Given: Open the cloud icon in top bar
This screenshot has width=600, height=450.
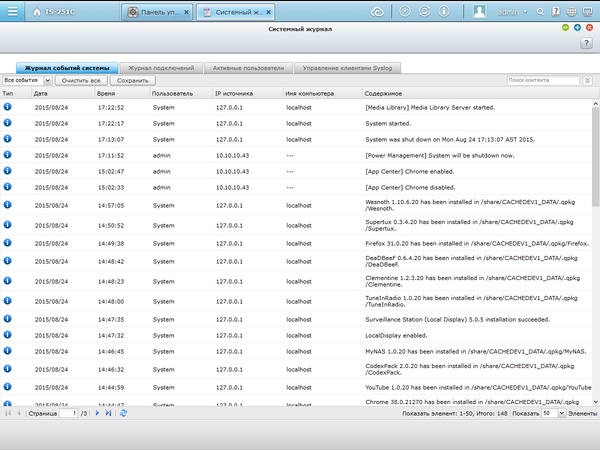Looking at the screenshot, I should [x=377, y=12].
